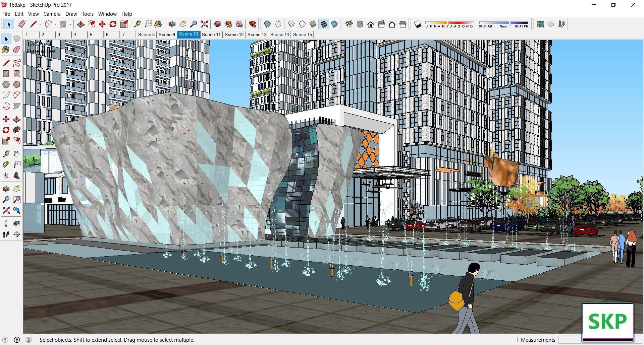Click the geo-location status icon

tap(5, 340)
